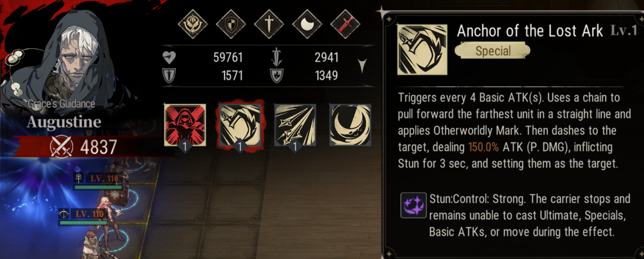Click the wreath emblem diamond icon
The width and height of the screenshot is (644, 259).
(193, 24)
